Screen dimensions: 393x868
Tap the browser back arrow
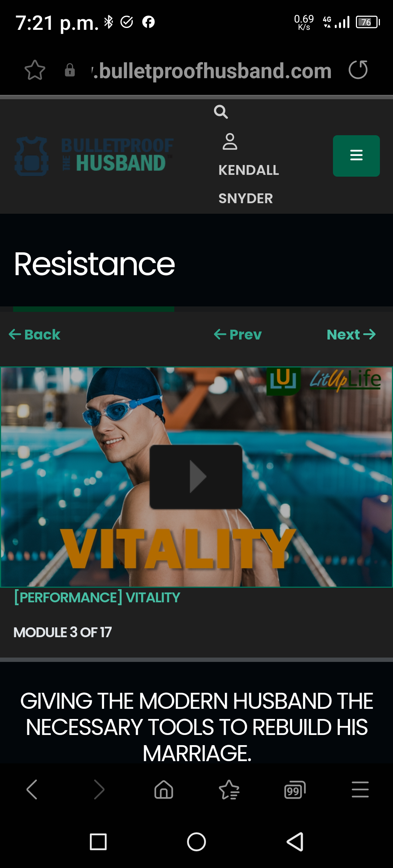(x=32, y=789)
